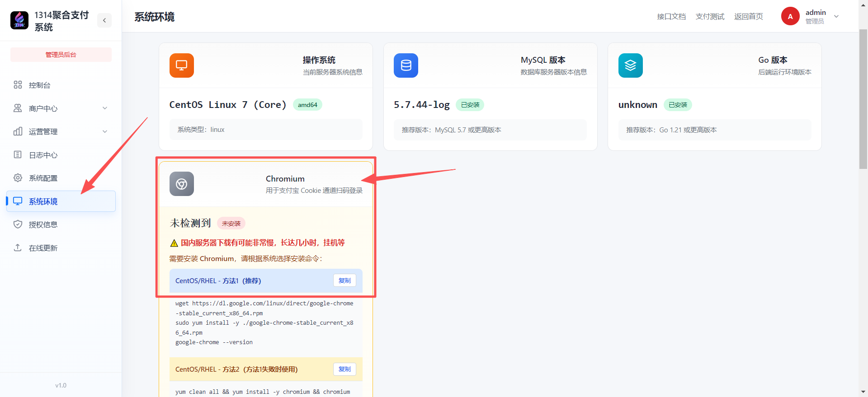Open the 日志中心 menu item
Viewport: 868px width, 397px height.
pyautogui.click(x=61, y=155)
